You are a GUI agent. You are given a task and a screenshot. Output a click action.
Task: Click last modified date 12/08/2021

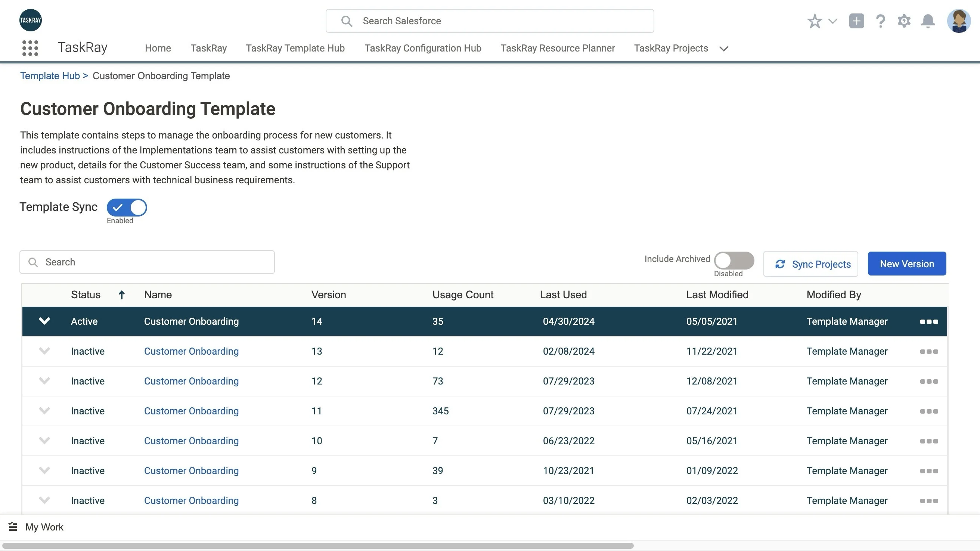click(x=711, y=381)
